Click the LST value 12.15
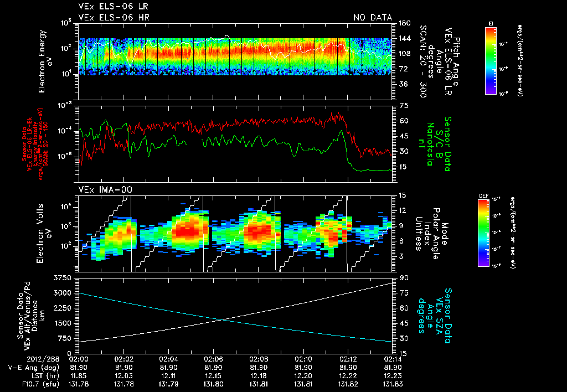Screen dimensions: 567x392 click(213, 376)
